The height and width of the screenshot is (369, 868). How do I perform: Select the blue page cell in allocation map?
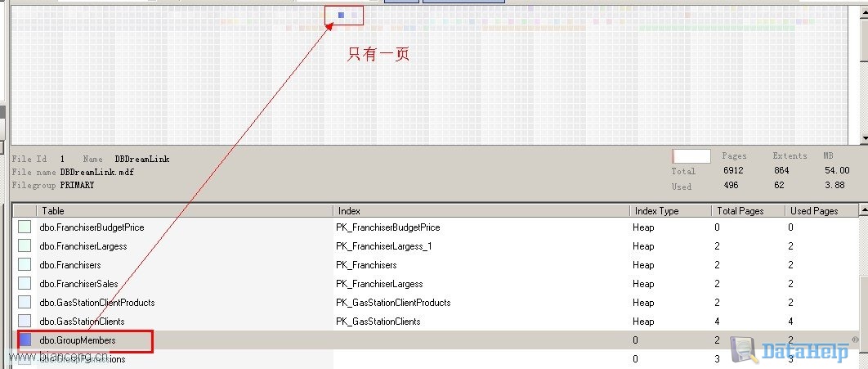point(341,15)
